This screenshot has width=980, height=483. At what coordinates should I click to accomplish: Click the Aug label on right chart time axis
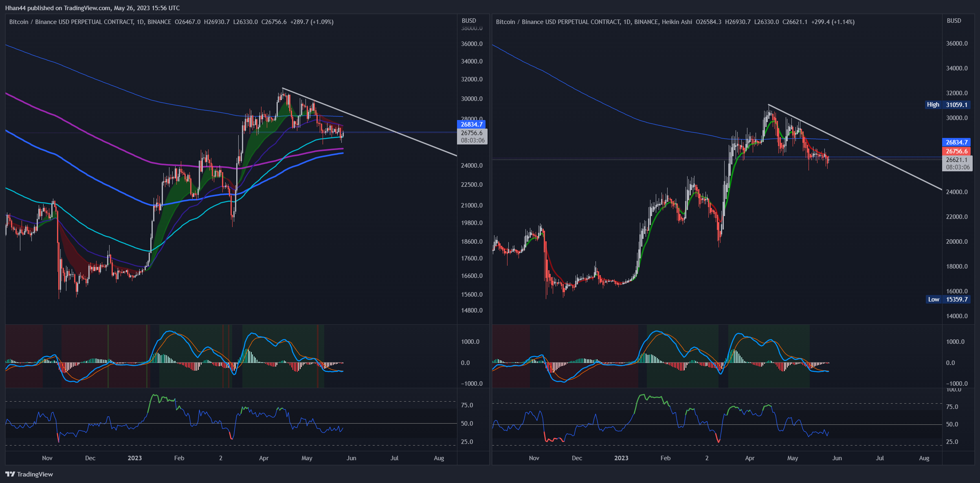click(924, 458)
